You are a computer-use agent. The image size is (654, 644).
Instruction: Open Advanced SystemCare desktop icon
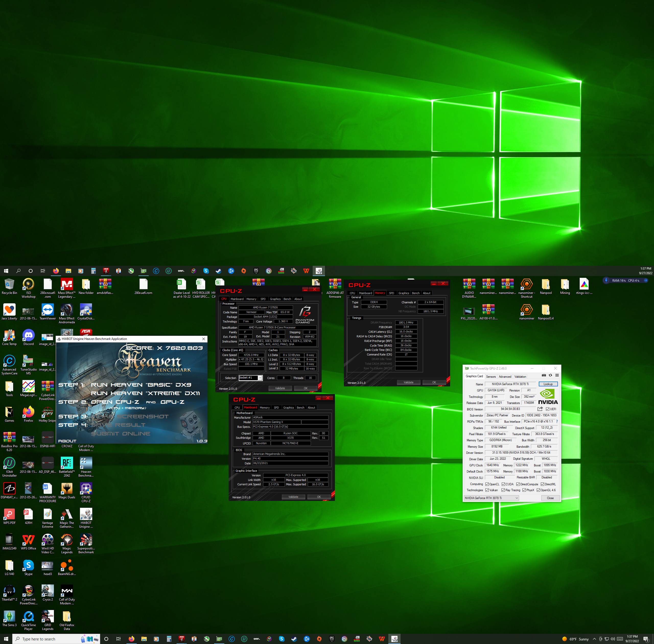tap(9, 365)
